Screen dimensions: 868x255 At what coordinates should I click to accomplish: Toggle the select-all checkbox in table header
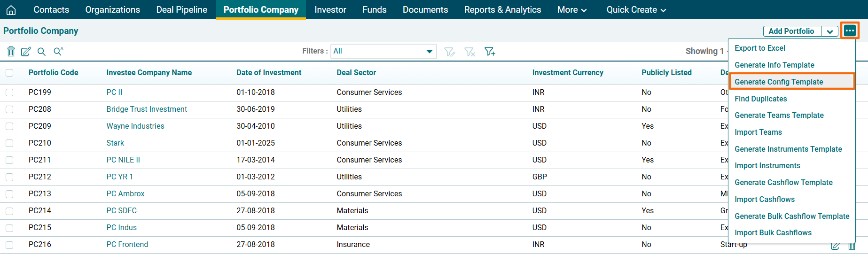9,73
